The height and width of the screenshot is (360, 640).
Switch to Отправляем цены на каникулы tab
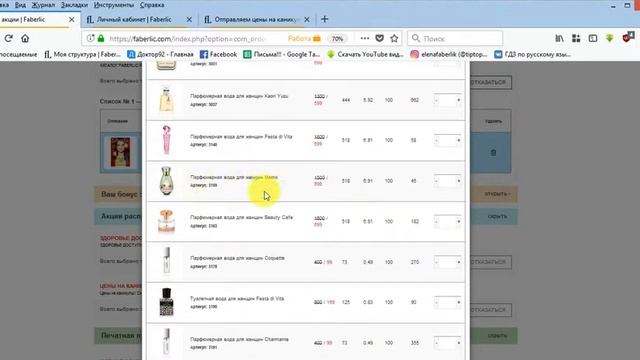click(257, 19)
